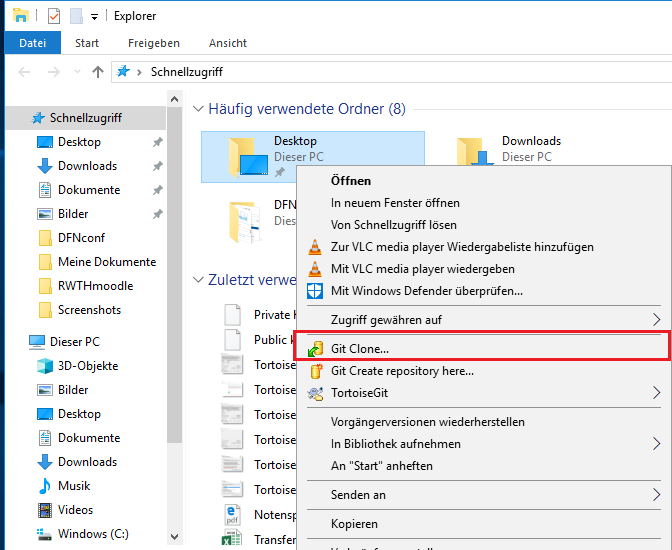
Task: Click the Git Clone icon in context menu
Action: 315,349
